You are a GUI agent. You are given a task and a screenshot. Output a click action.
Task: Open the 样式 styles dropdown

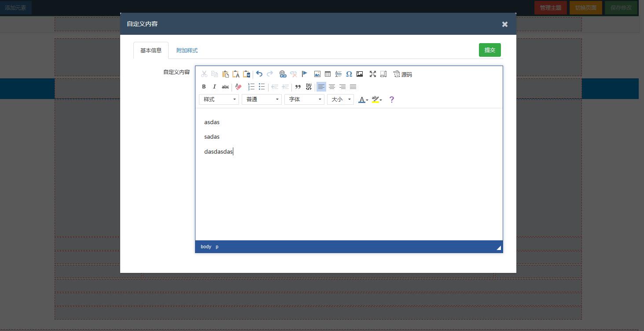219,99
